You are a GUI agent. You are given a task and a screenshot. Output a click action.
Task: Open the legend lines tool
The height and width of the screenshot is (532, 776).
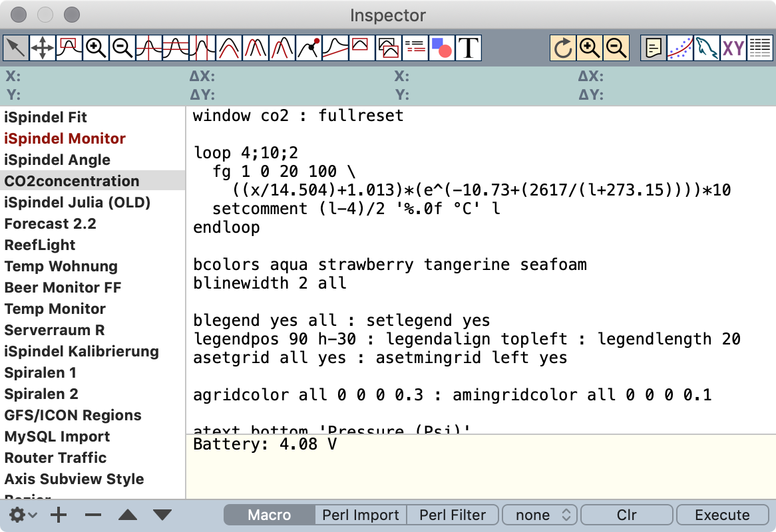pyautogui.click(x=416, y=48)
